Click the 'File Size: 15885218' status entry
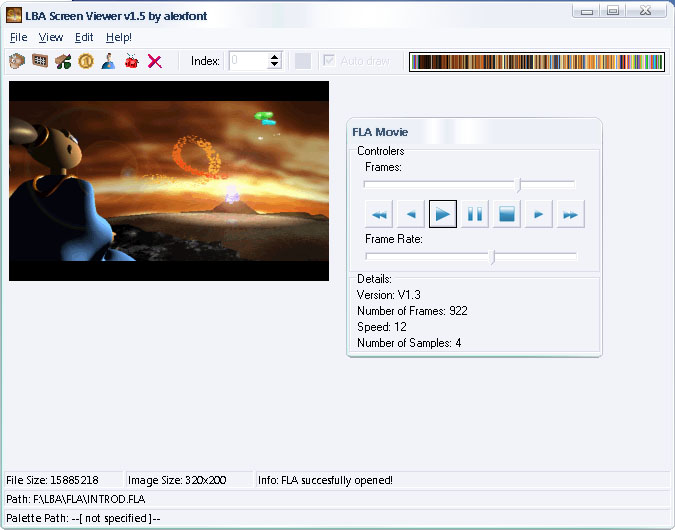The image size is (675, 530). pos(63,480)
